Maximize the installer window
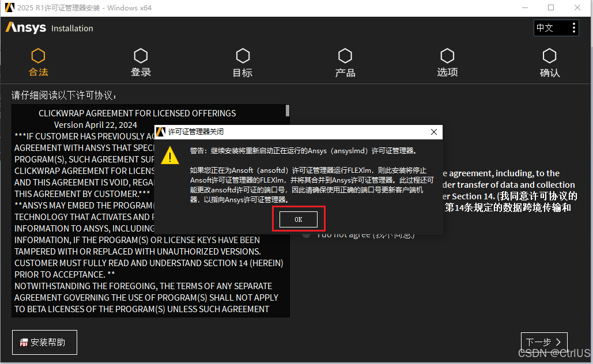 click(x=551, y=7)
